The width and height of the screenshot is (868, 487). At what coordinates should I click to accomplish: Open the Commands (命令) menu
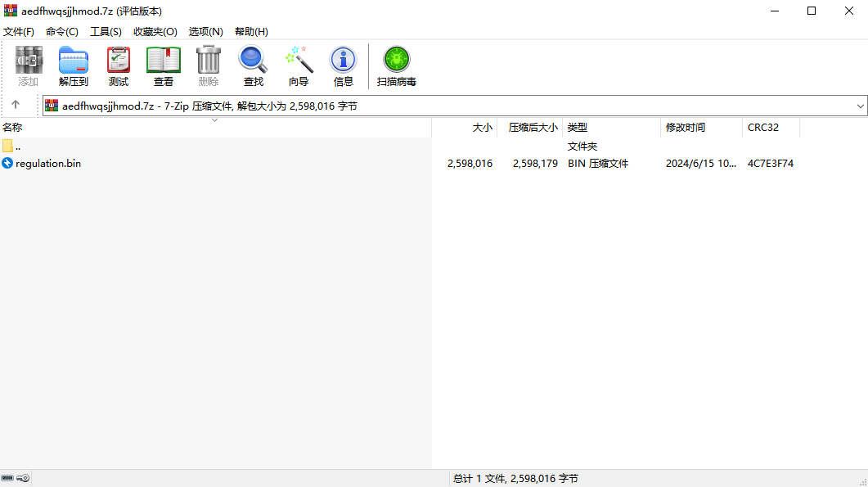point(62,32)
